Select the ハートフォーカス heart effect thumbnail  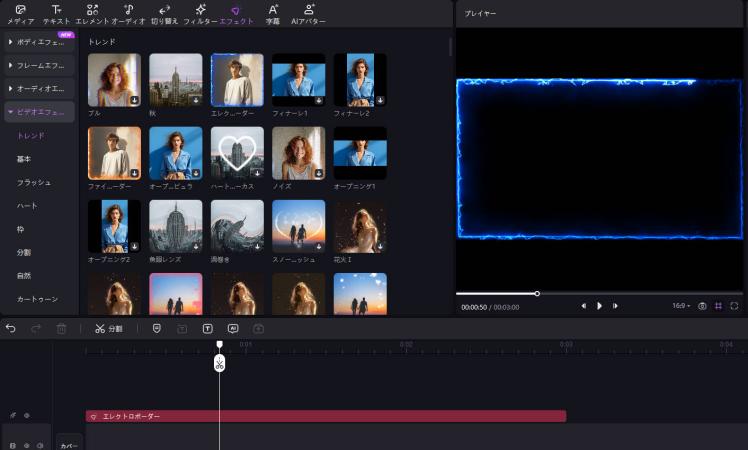(237, 153)
